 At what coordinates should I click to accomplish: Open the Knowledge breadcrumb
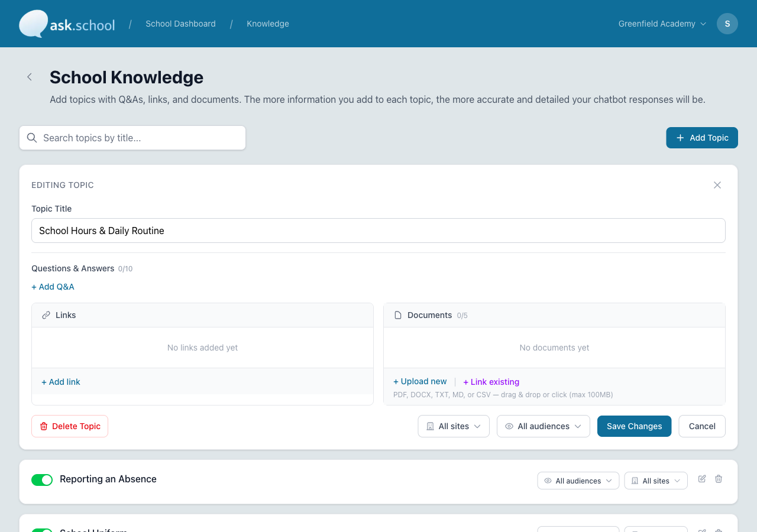[268, 24]
